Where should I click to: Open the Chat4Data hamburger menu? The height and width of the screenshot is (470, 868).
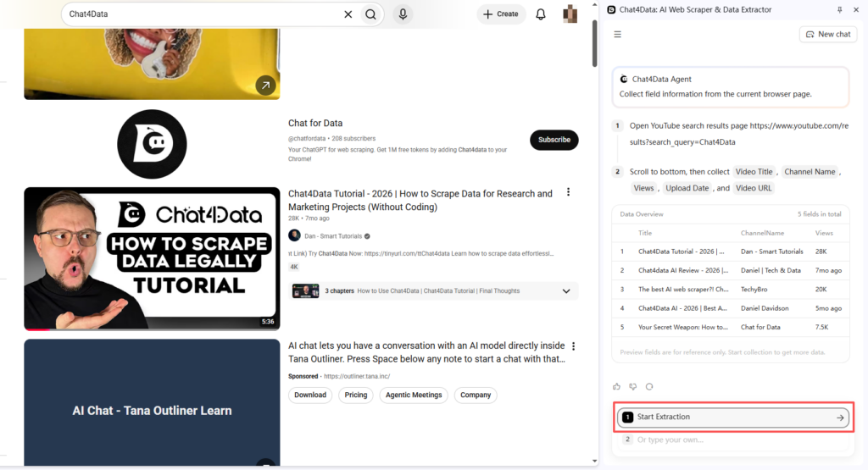point(618,34)
